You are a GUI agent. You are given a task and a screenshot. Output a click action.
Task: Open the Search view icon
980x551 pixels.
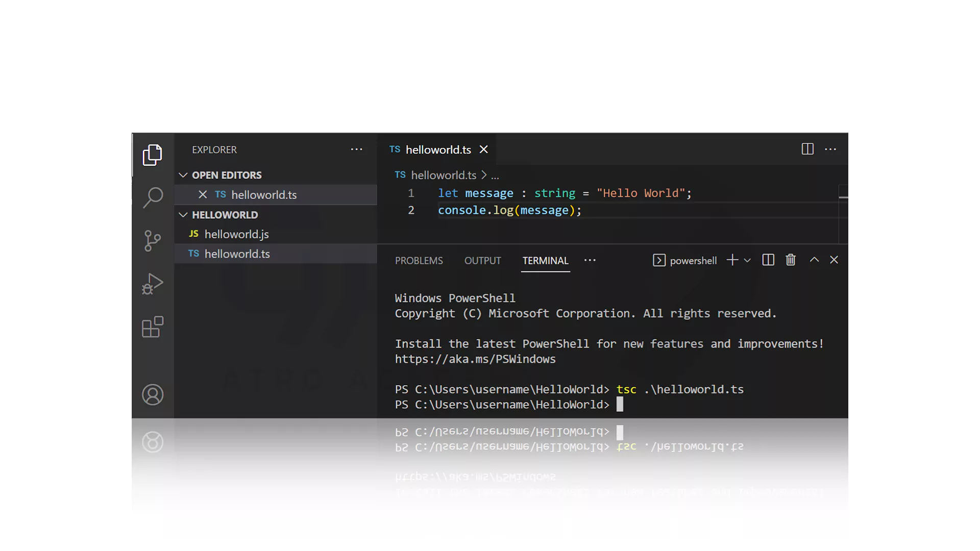(152, 197)
